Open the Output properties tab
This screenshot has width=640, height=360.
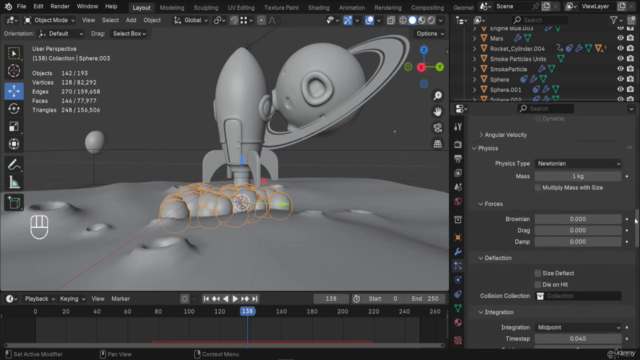(458, 158)
